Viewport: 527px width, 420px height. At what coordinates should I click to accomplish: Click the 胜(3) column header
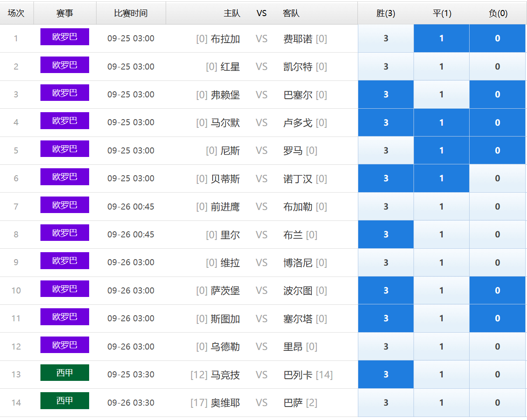(x=386, y=13)
